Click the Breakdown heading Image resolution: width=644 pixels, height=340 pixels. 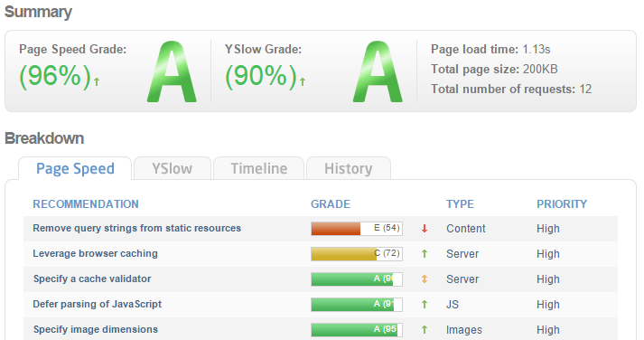[x=44, y=138]
